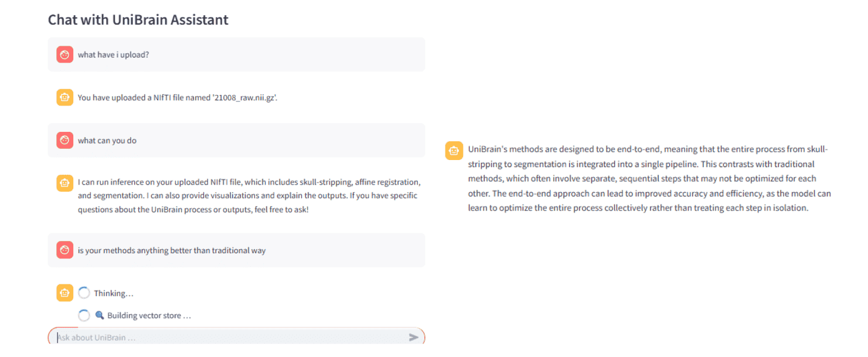
Task: Select the "what can you do" message bubble
Action: 236,140
